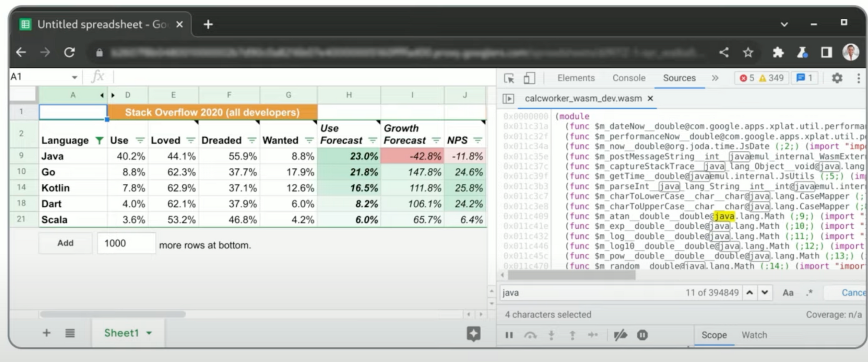The height and width of the screenshot is (362, 868).
Task: Click the Add rows button
Action: click(x=66, y=243)
